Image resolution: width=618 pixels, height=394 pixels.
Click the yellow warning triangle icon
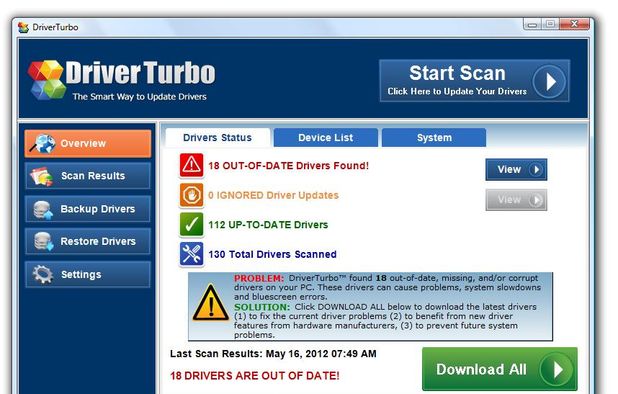click(210, 303)
